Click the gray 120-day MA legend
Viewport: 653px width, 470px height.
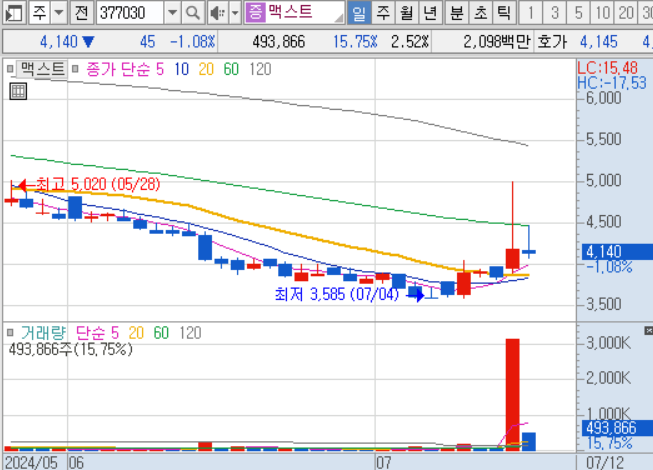point(260,69)
